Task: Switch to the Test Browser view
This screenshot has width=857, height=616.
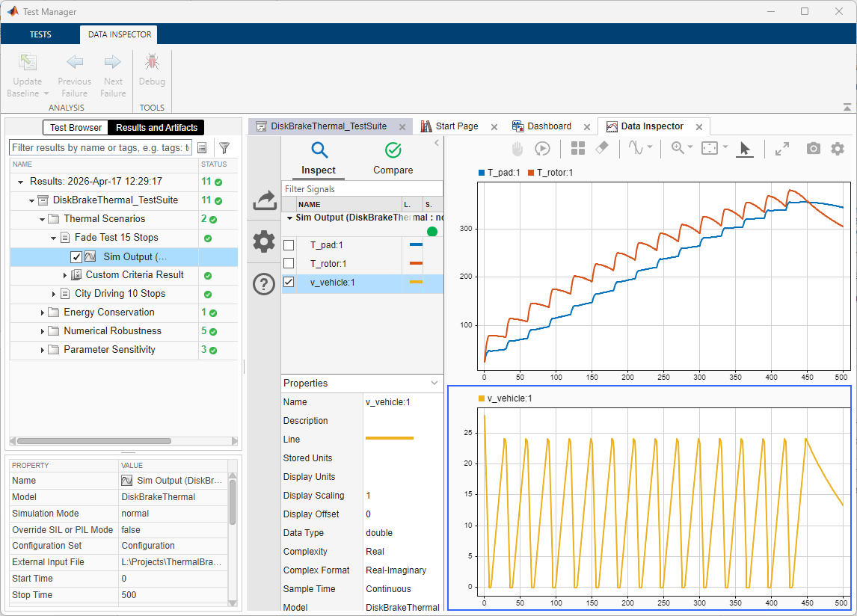Action: tap(76, 128)
